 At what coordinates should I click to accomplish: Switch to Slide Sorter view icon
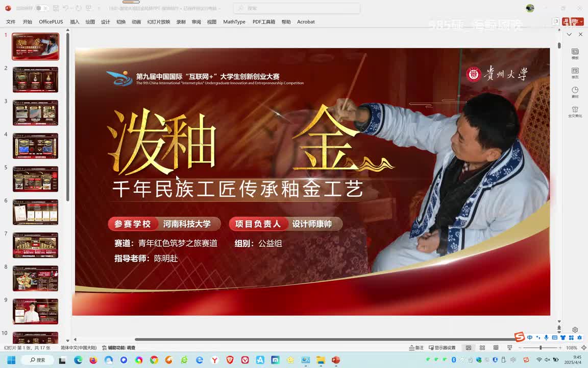click(482, 348)
